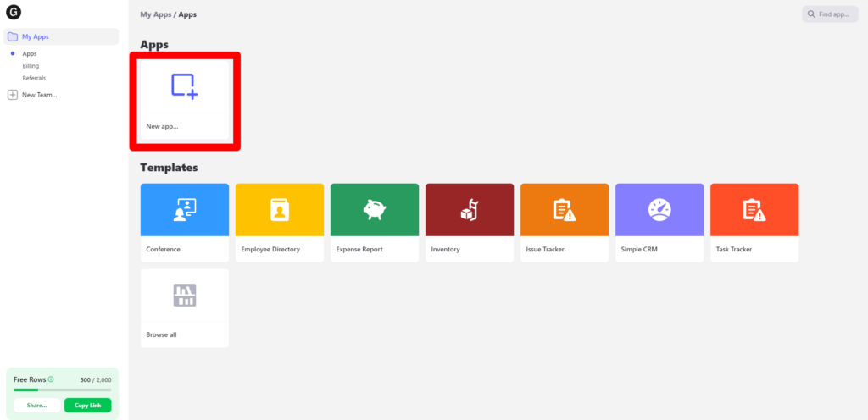The image size is (868, 420).
Task: Choose the Inventory template icon
Action: click(x=470, y=209)
